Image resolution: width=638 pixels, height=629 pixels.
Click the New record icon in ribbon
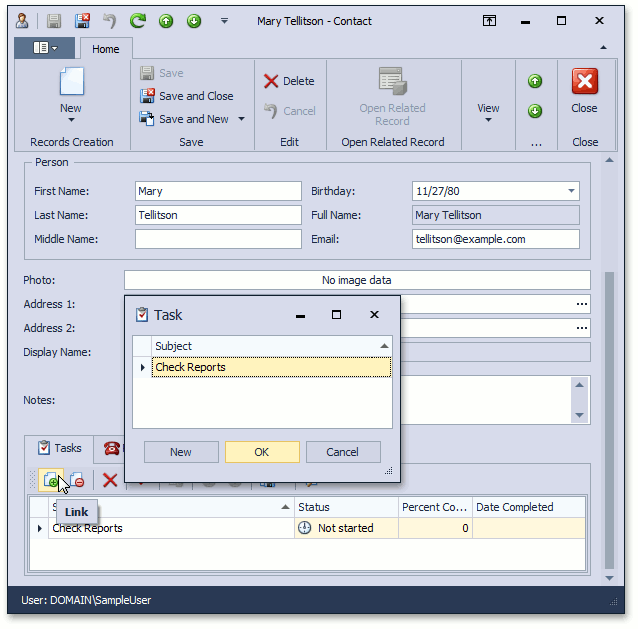coord(71,84)
